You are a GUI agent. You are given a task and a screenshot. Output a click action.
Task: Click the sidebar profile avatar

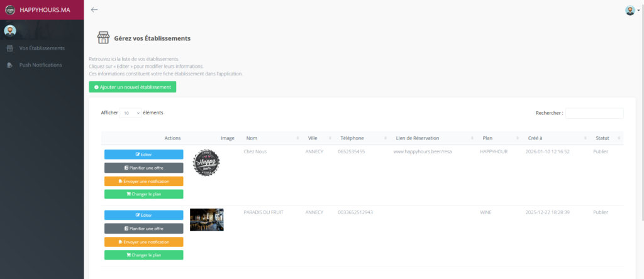pyautogui.click(x=10, y=30)
